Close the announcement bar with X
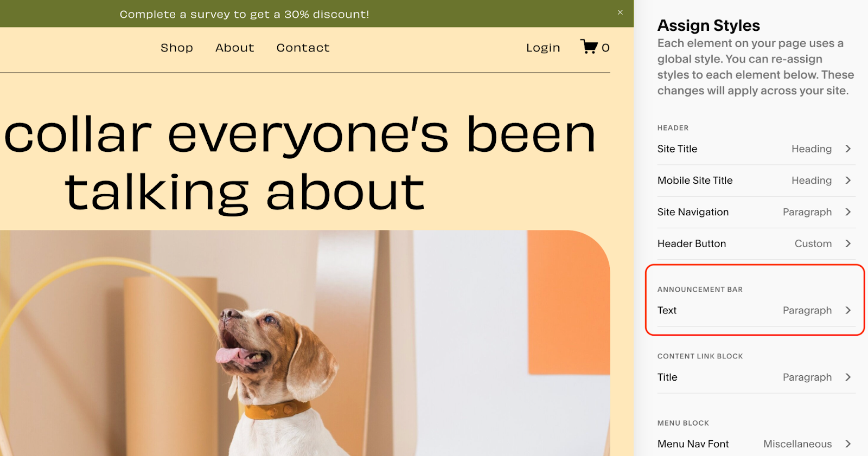Screen dimensions: 868x456 (620, 12)
